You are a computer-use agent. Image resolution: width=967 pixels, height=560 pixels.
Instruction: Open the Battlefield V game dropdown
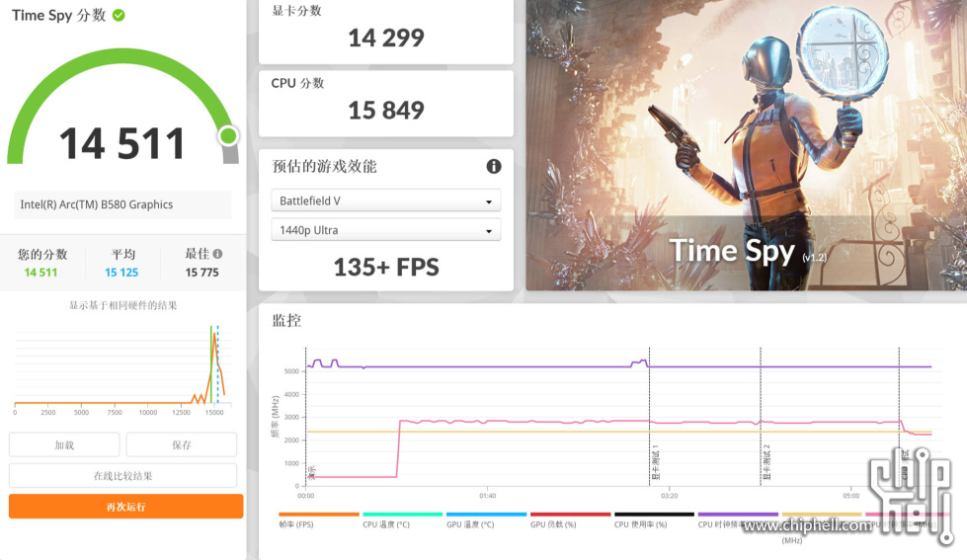pyautogui.click(x=386, y=200)
